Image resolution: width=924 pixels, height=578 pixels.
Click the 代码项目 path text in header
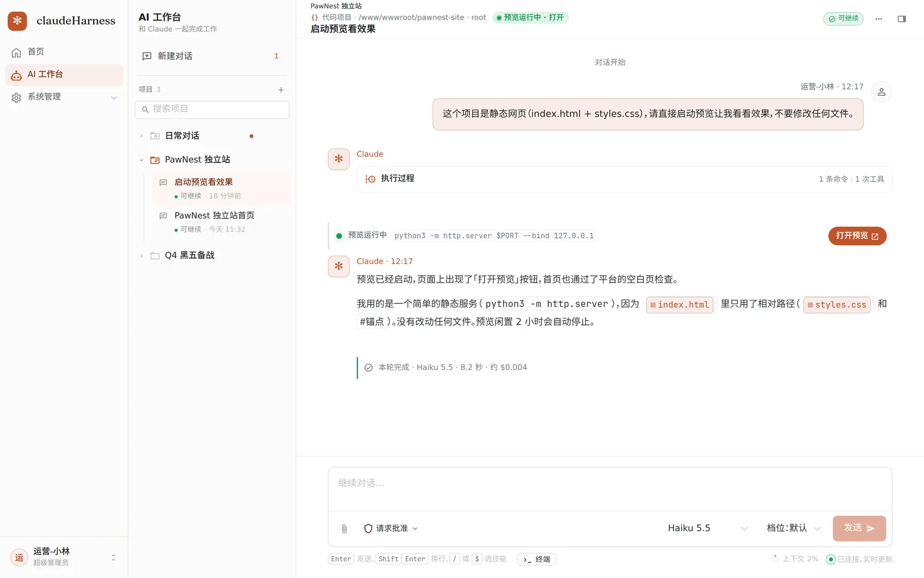pos(404,17)
